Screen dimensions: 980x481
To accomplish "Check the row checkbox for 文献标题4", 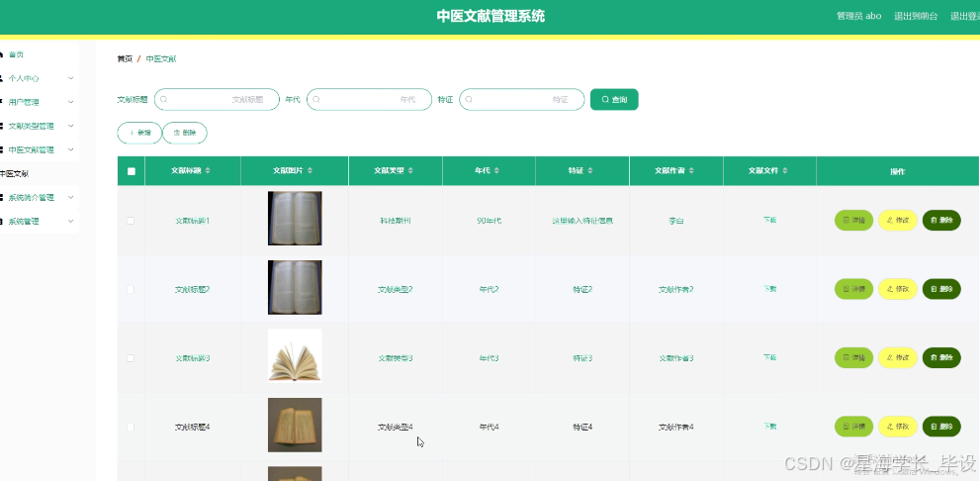I will [131, 428].
